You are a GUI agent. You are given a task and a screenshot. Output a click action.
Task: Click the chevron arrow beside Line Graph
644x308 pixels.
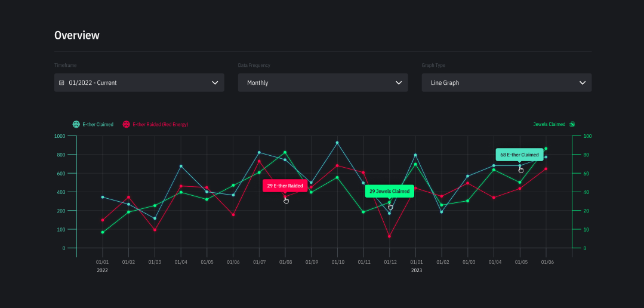click(583, 83)
